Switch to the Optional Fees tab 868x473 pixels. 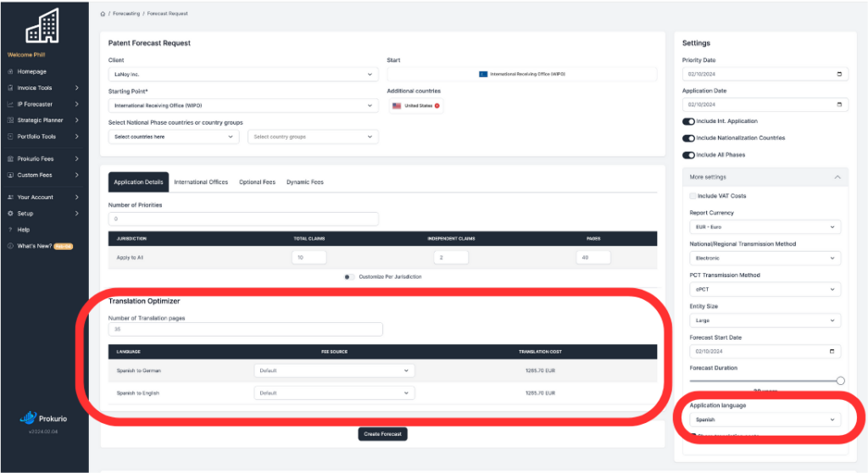257,182
